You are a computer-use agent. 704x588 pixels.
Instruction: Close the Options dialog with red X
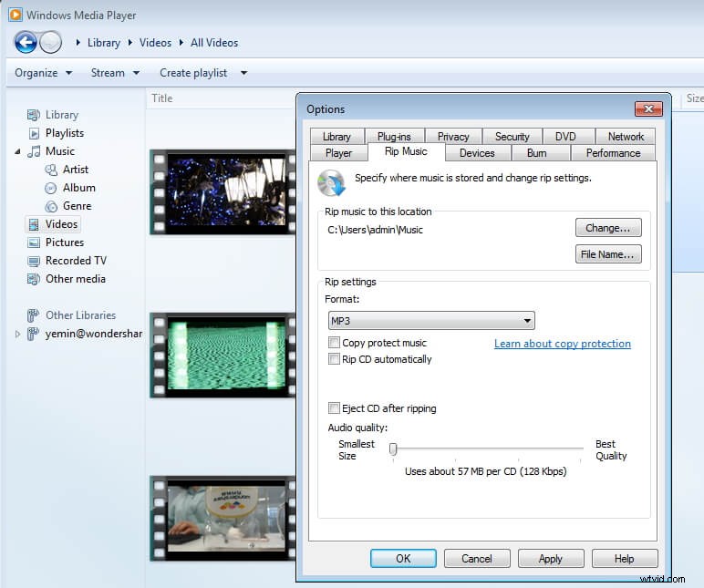[648, 108]
